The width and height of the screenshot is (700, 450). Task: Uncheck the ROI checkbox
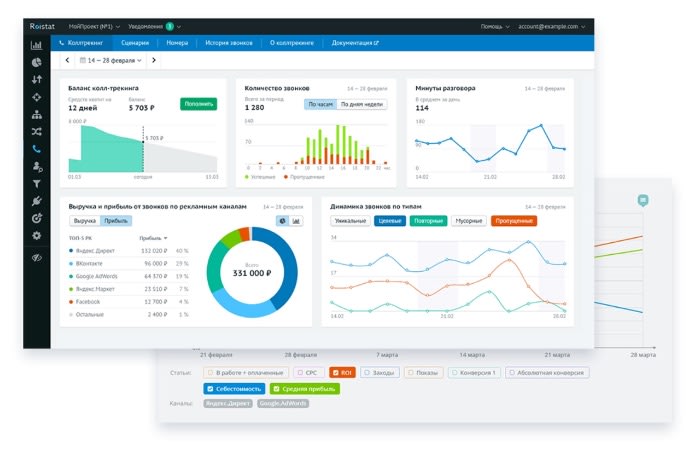[336, 372]
